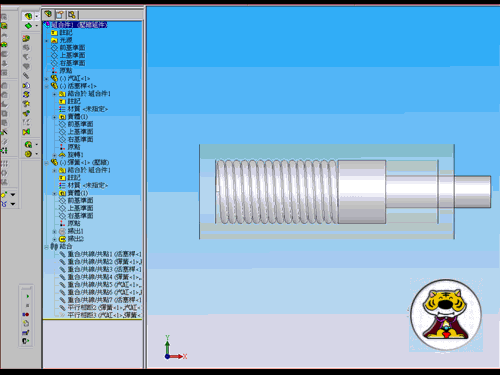Collapse the (-) 活塞桿<1> component
500x375 pixels.
47,87
